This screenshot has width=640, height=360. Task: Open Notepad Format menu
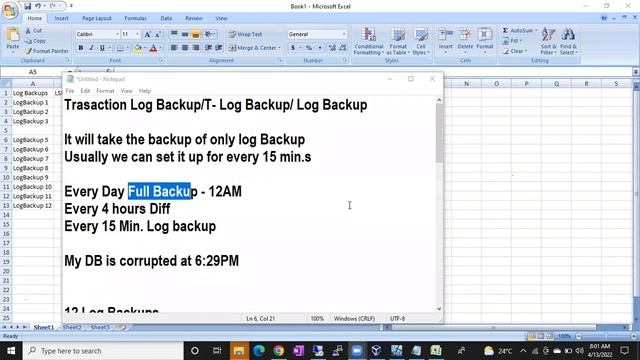click(x=105, y=91)
